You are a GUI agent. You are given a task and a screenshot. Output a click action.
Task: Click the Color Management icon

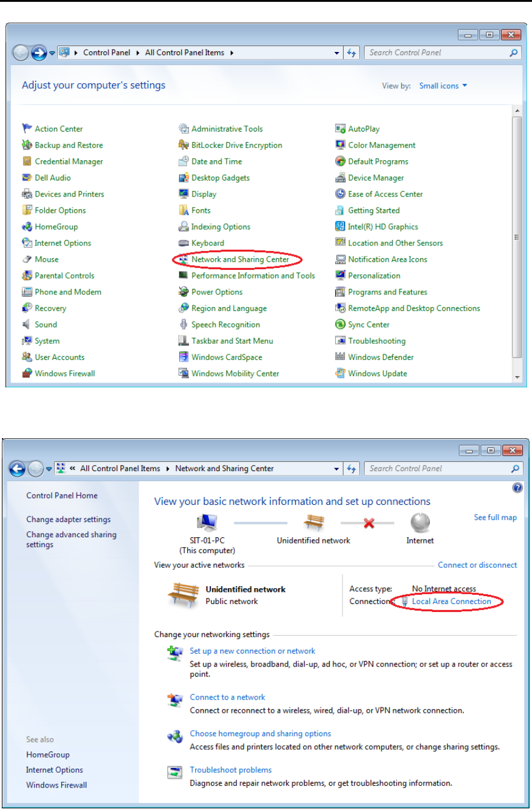coord(341,145)
